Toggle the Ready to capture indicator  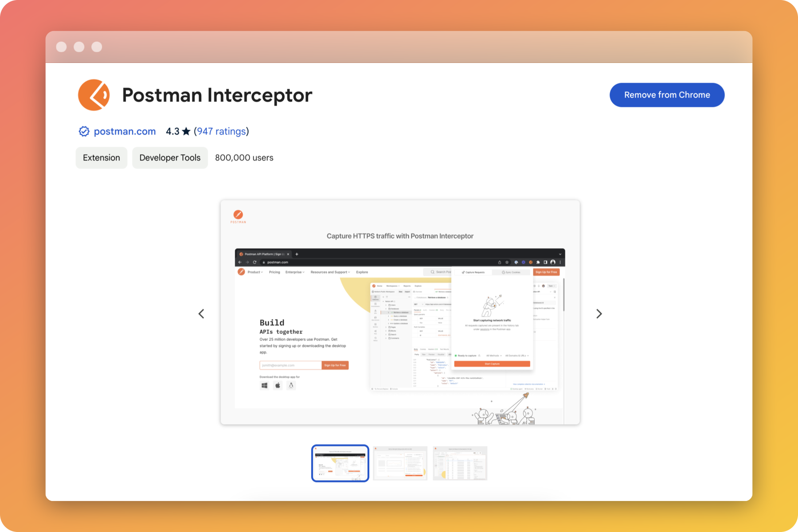click(466, 356)
